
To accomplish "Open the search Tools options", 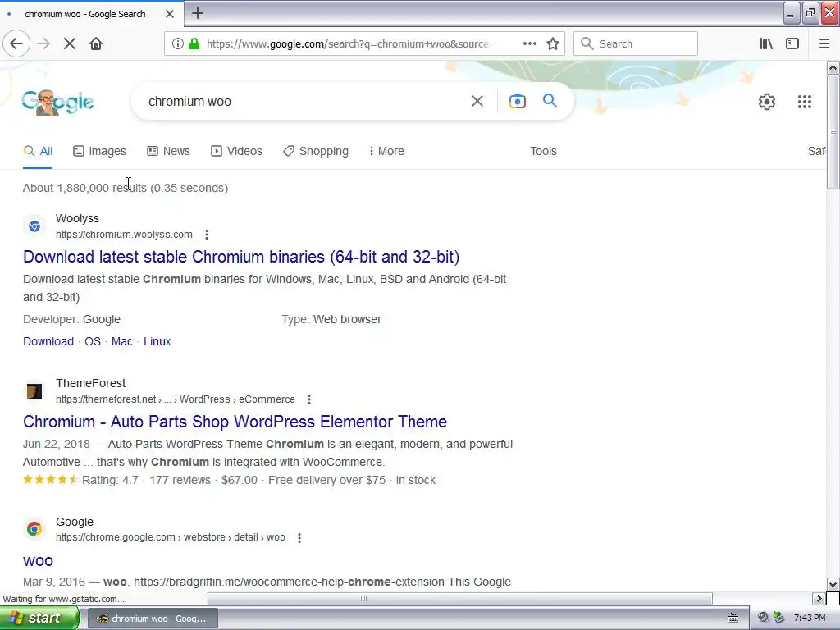I will (543, 151).
